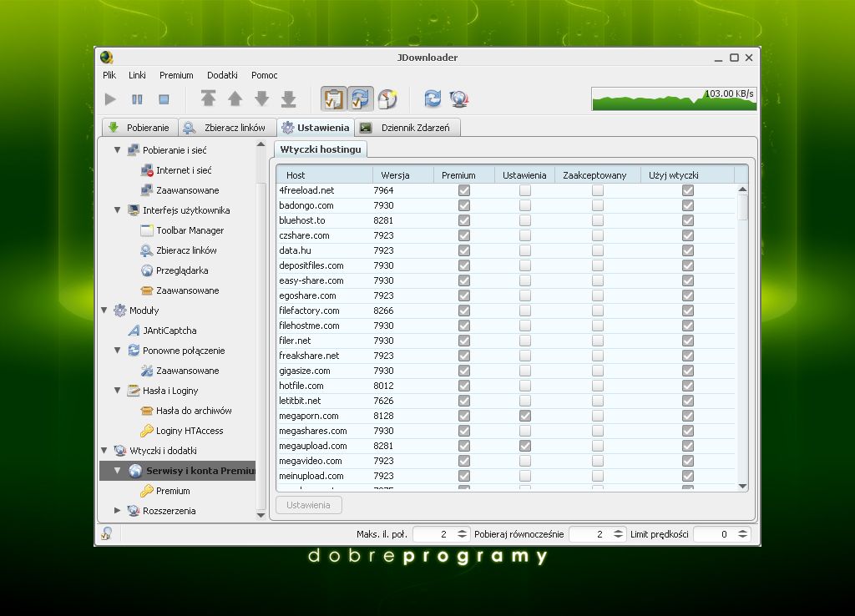Check Zaakceptowany for hotfile.com
This screenshot has height=616, width=855.
[598, 386]
